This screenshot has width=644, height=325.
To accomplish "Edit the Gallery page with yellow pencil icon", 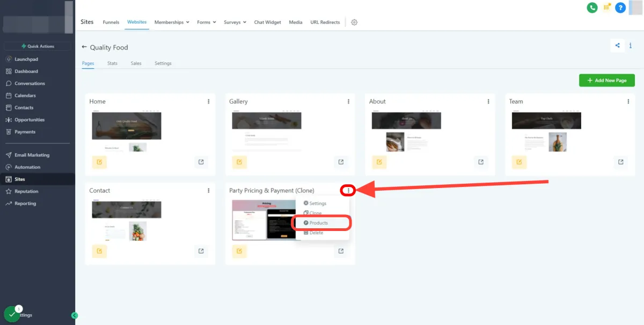I will click(239, 162).
